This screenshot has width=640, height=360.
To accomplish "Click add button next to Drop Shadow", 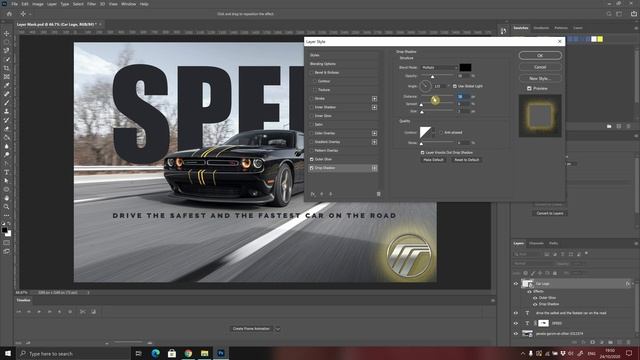I will [x=374, y=168].
